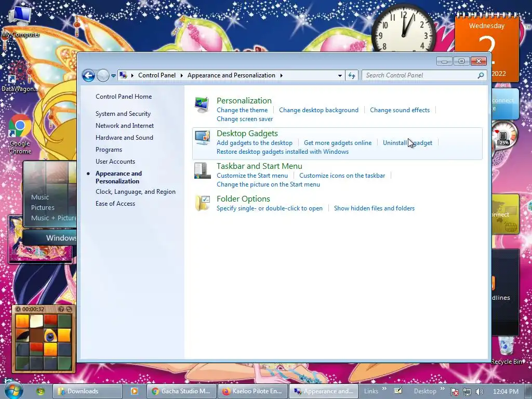Click Show hidden files and folders
This screenshot has width=532, height=399.
[374, 208]
